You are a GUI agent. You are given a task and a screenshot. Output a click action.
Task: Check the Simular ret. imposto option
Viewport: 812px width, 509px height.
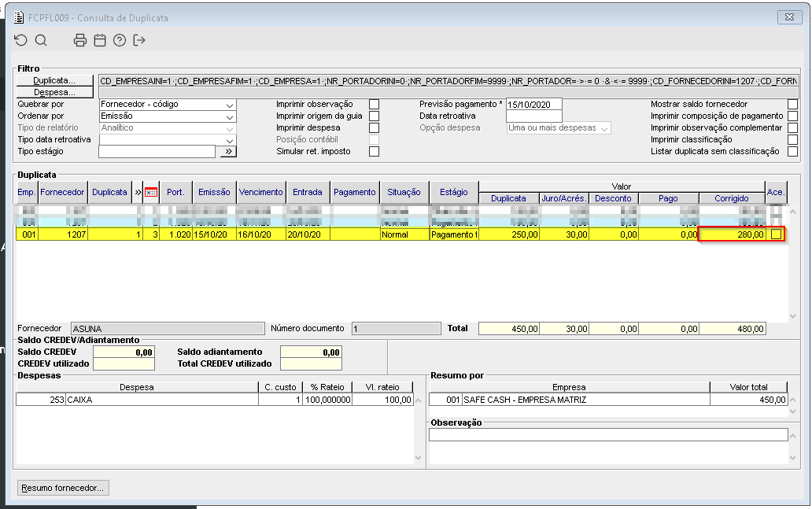tap(375, 152)
